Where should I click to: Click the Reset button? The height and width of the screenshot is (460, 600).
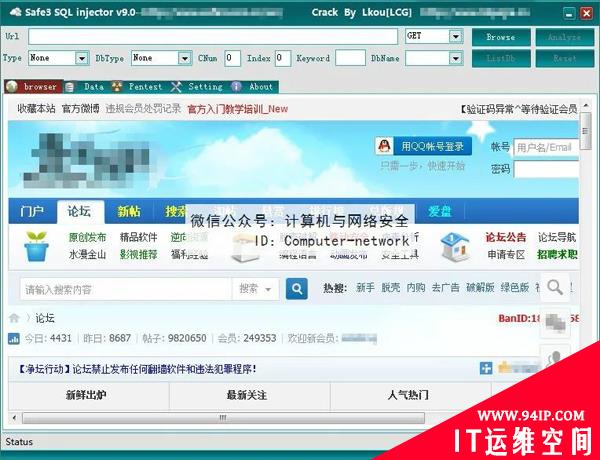564,59
